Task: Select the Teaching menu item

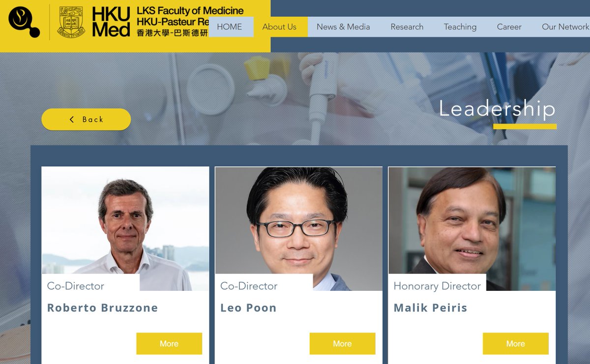Action: pos(460,27)
